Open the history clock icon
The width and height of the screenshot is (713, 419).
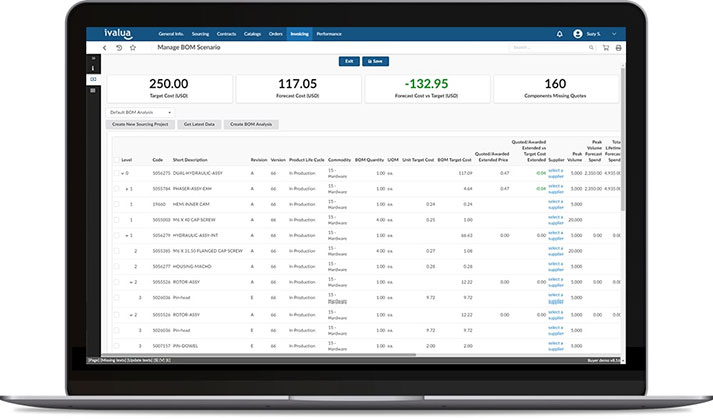(119, 48)
